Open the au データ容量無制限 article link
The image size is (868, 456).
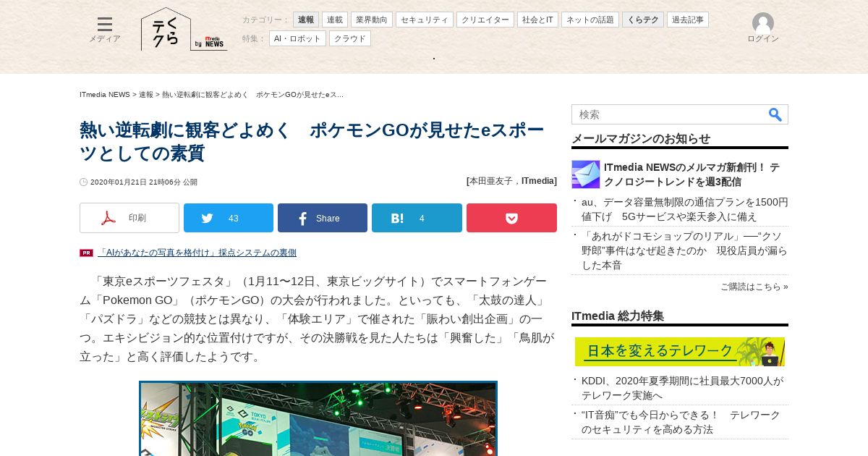[x=684, y=209]
